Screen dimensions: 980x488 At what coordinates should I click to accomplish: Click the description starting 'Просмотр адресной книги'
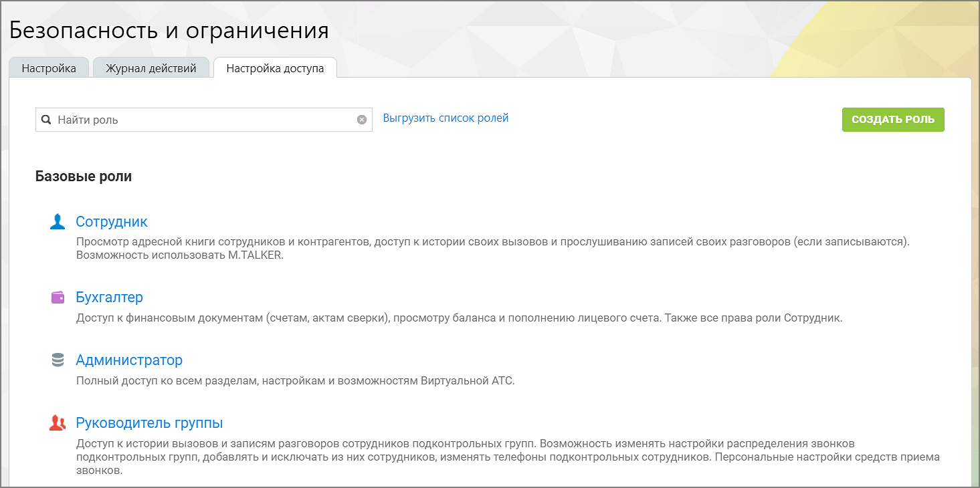[x=493, y=248]
